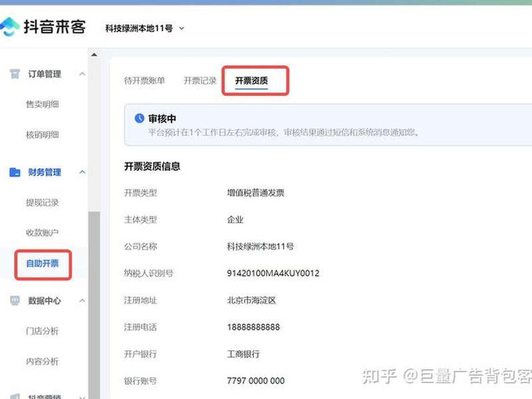Image resolution: width=532 pixels, height=399 pixels.
Task: Click the 审核中 clock status icon
Action: point(139,118)
